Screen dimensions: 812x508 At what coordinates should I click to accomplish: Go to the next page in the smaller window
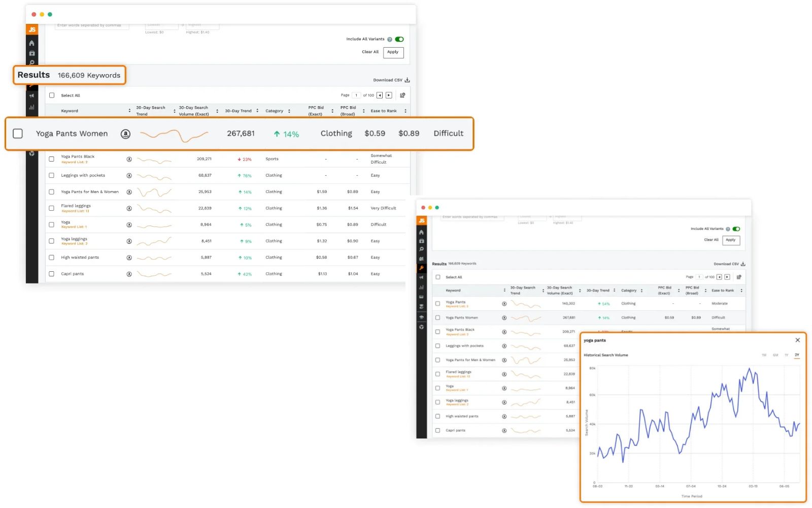727,277
